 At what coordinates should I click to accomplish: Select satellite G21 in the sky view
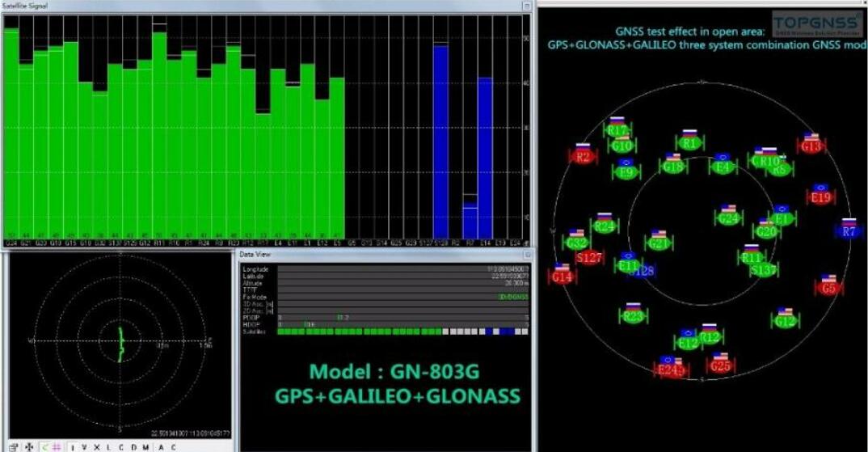(659, 243)
